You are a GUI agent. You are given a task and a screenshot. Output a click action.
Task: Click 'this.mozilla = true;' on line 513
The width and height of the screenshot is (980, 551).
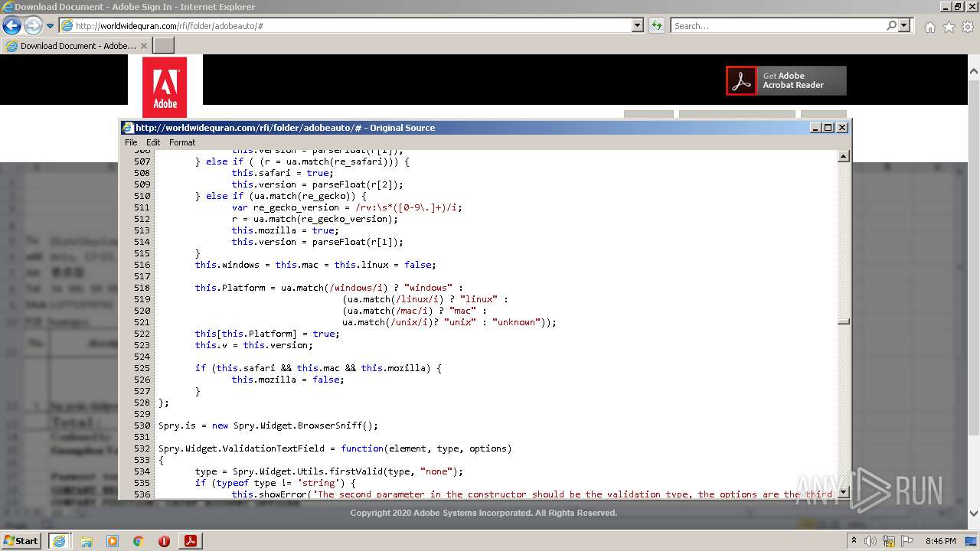coord(285,230)
